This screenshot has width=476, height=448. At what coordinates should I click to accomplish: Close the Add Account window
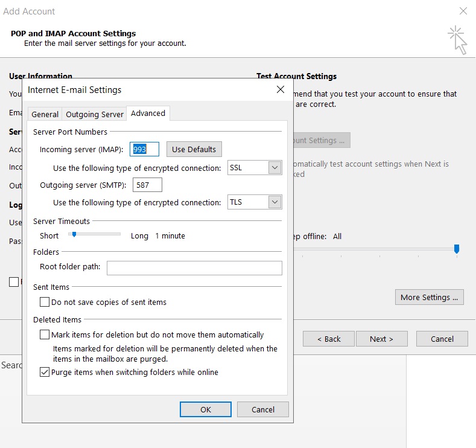(x=463, y=11)
